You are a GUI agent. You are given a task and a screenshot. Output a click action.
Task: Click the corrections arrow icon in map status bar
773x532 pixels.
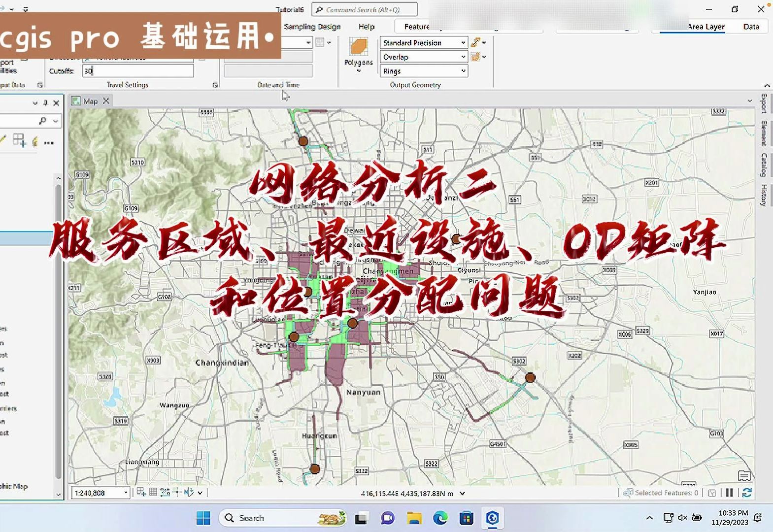(x=189, y=492)
